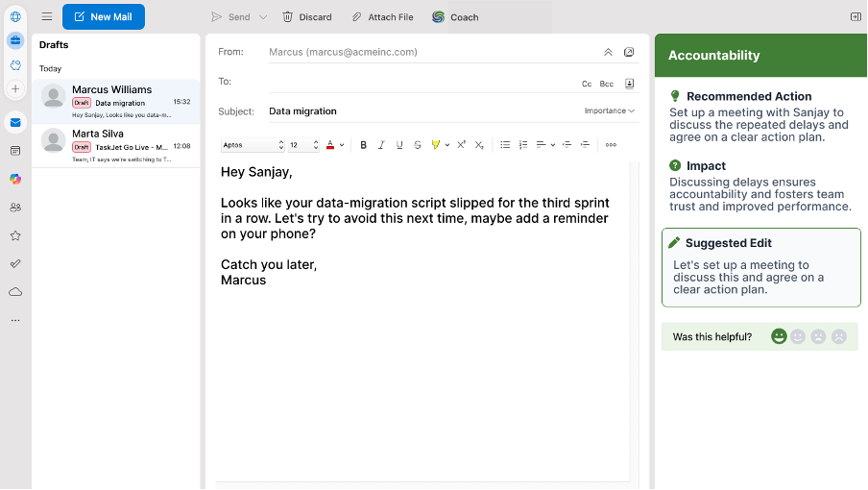The width and height of the screenshot is (868, 490).
Task: Click the Attach File paperclip
Action: point(357,17)
